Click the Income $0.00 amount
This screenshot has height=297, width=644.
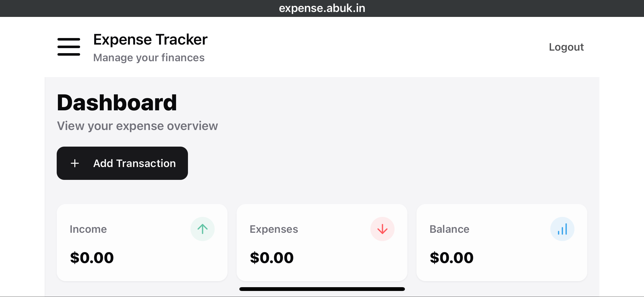(x=92, y=257)
